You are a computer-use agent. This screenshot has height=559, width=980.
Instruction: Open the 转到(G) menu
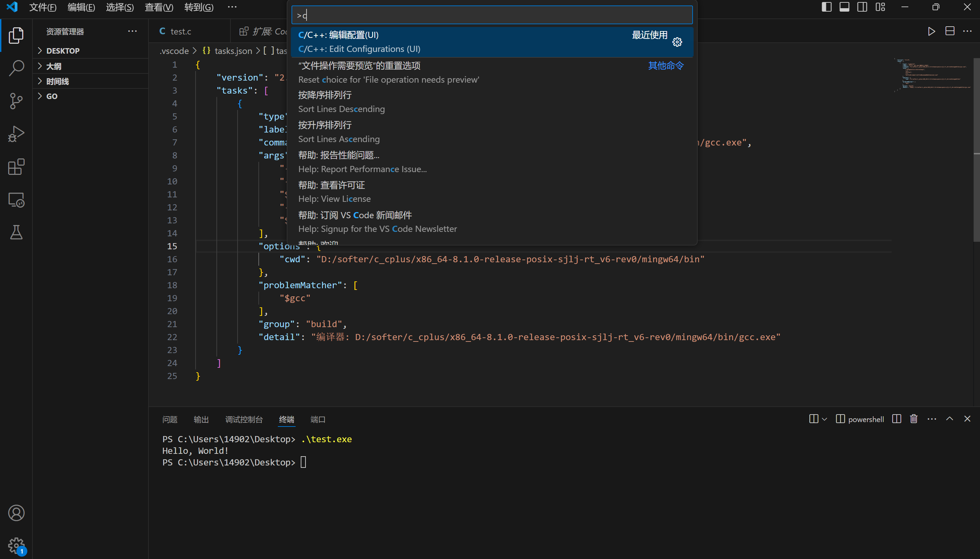click(x=199, y=7)
